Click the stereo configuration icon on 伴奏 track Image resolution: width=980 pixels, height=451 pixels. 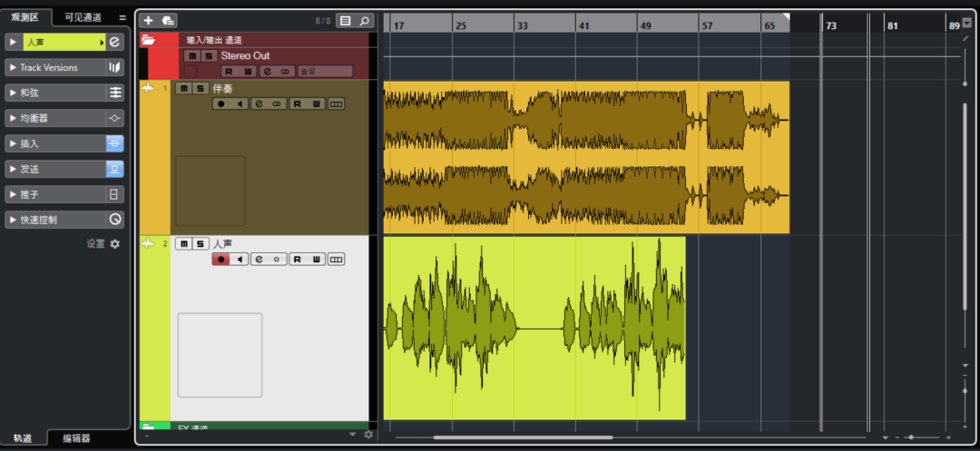(x=276, y=103)
